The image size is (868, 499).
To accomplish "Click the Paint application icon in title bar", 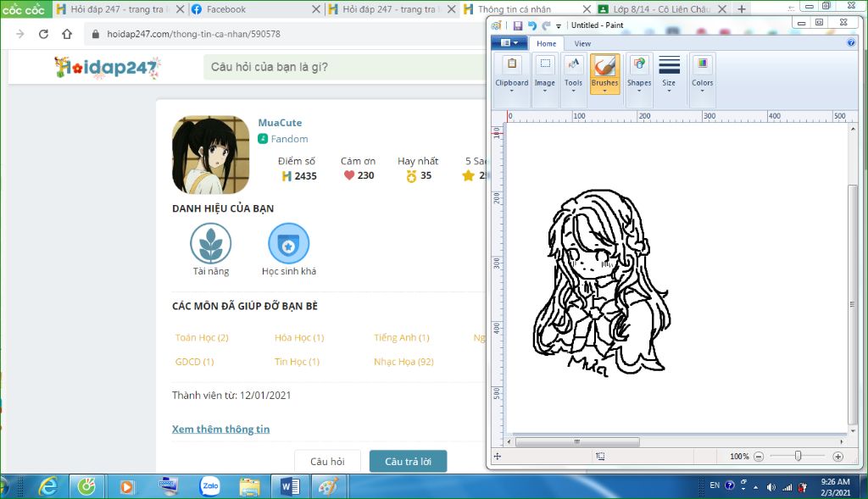I will point(497,25).
